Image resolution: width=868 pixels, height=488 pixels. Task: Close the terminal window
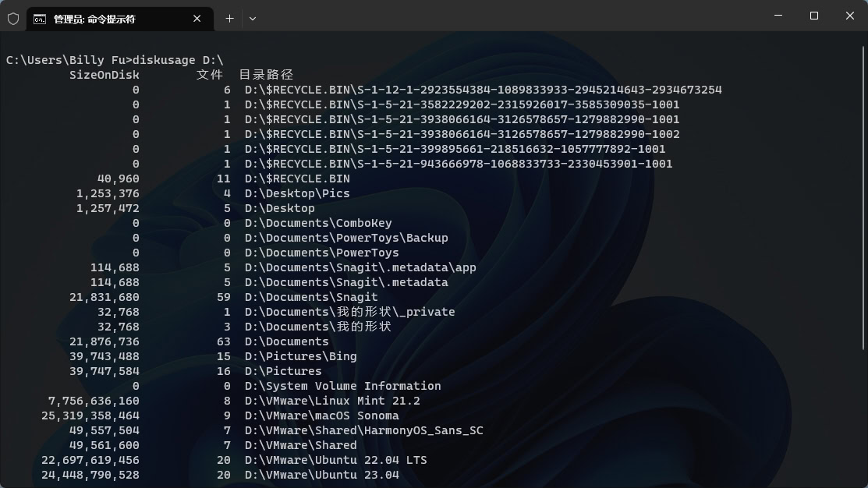click(850, 16)
